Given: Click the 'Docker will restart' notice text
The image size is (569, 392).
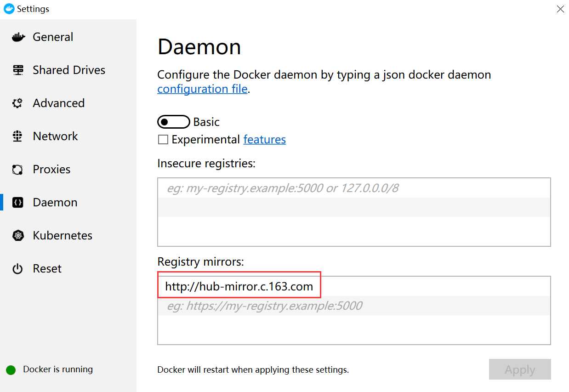Looking at the screenshot, I should [253, 369].
